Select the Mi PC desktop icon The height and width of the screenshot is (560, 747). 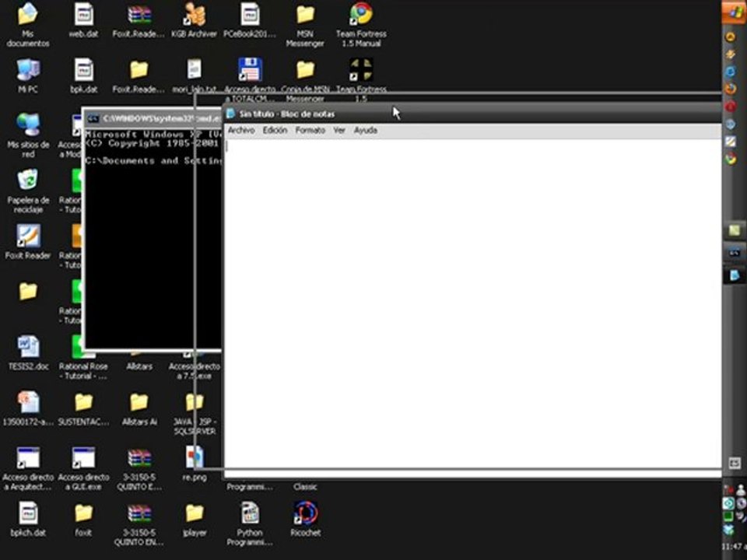click(x=28, y=75)
